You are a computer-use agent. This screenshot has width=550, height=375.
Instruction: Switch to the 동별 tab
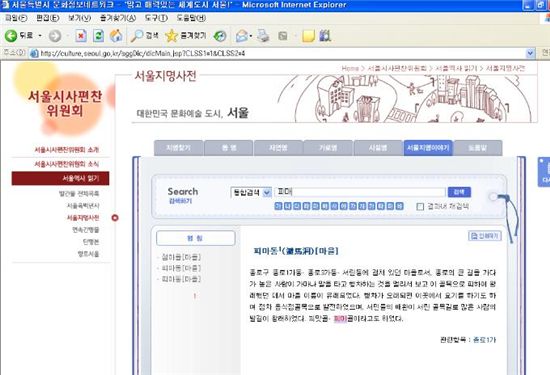coord(229,148)
